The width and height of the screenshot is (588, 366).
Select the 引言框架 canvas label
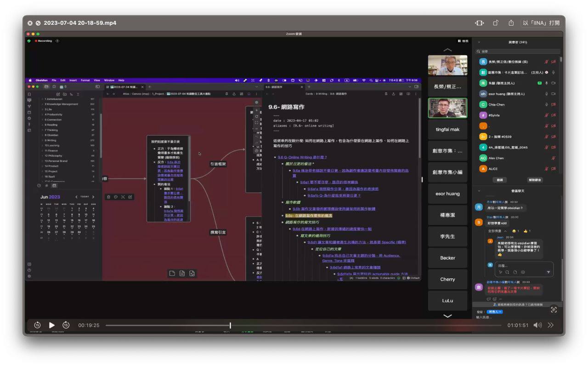pyautogui.click(x=218, y=164)
